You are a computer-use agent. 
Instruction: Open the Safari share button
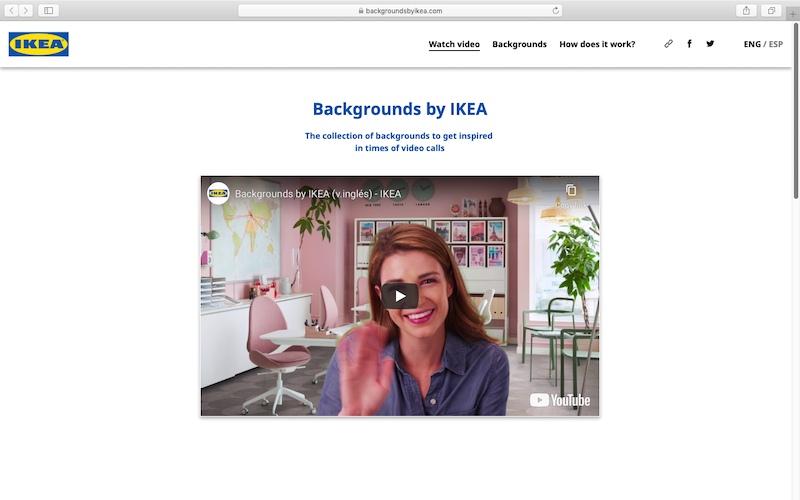pos(746,10)
